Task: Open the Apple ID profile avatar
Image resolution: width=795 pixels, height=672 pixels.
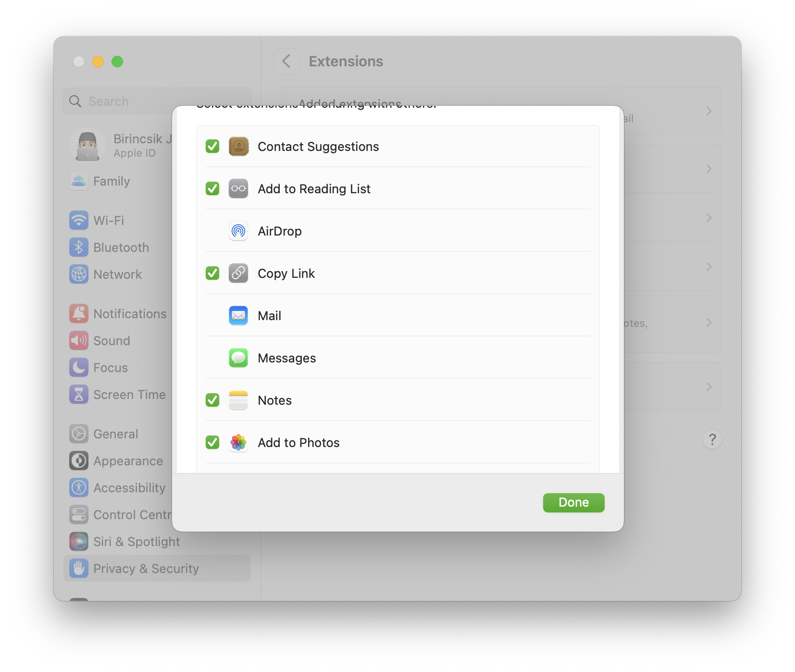Action: [x=87, y=145]
